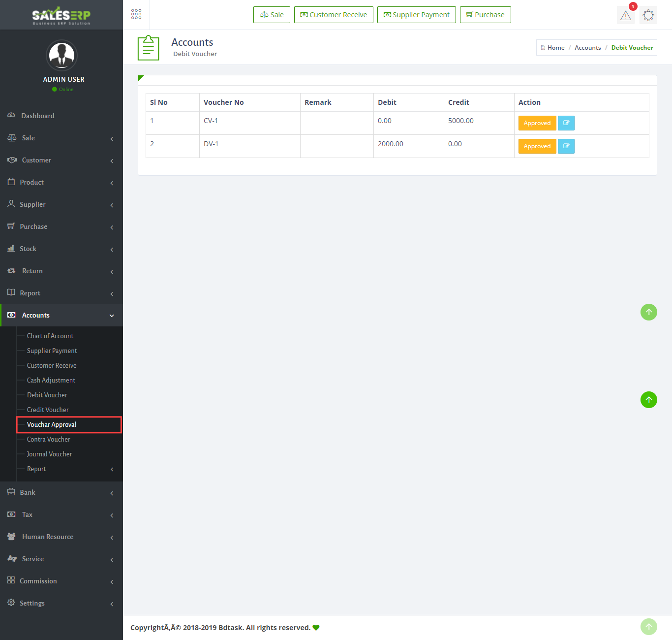Click the admin user avatar
Screen dimensions: 672x640
(61, 55)
